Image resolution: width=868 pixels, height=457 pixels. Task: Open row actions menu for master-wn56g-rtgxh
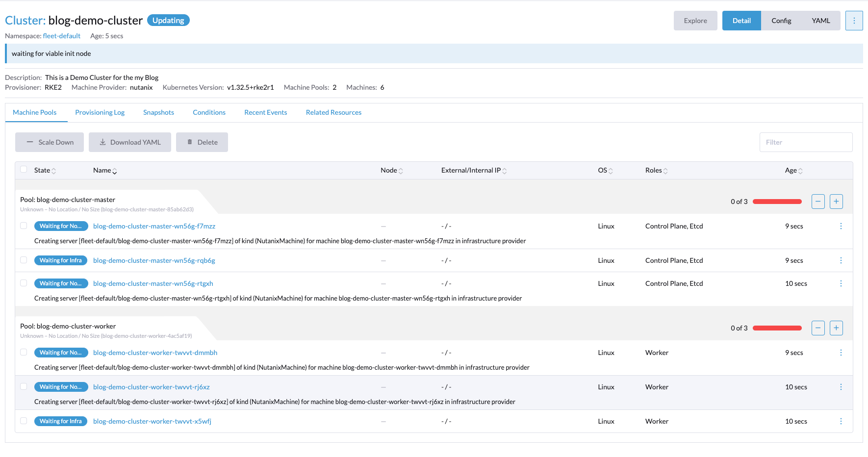click(841, 283)
